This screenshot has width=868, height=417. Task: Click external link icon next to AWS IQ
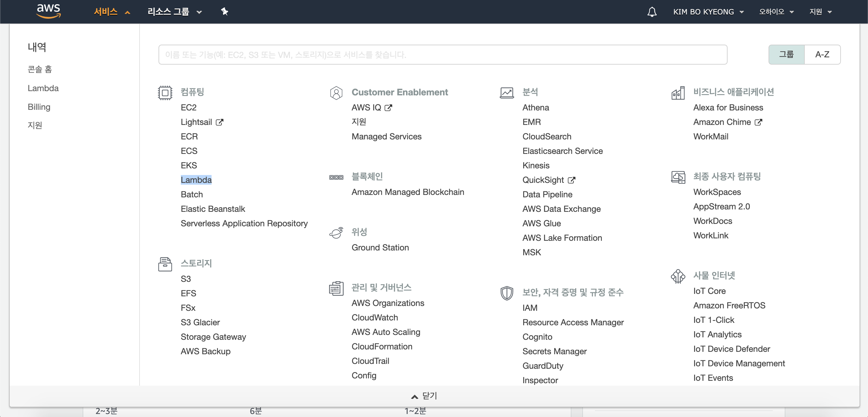pyautogui.click(x=388, y=108)
